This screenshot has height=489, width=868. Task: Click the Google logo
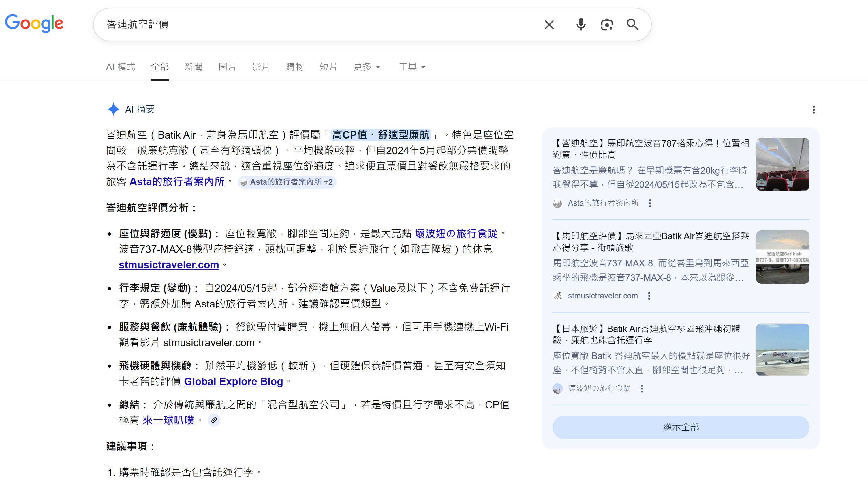coord(34,24)
